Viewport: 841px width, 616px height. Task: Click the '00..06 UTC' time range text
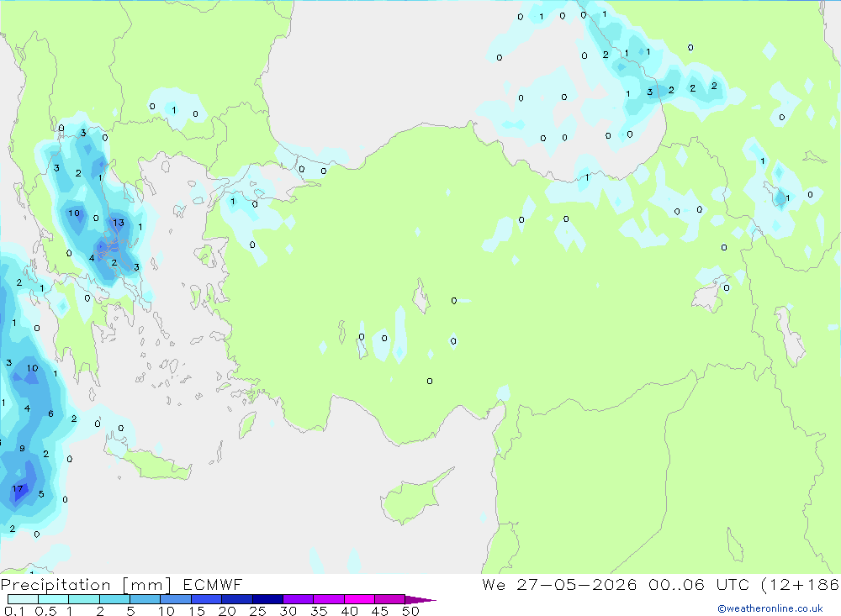click(699, 584)
